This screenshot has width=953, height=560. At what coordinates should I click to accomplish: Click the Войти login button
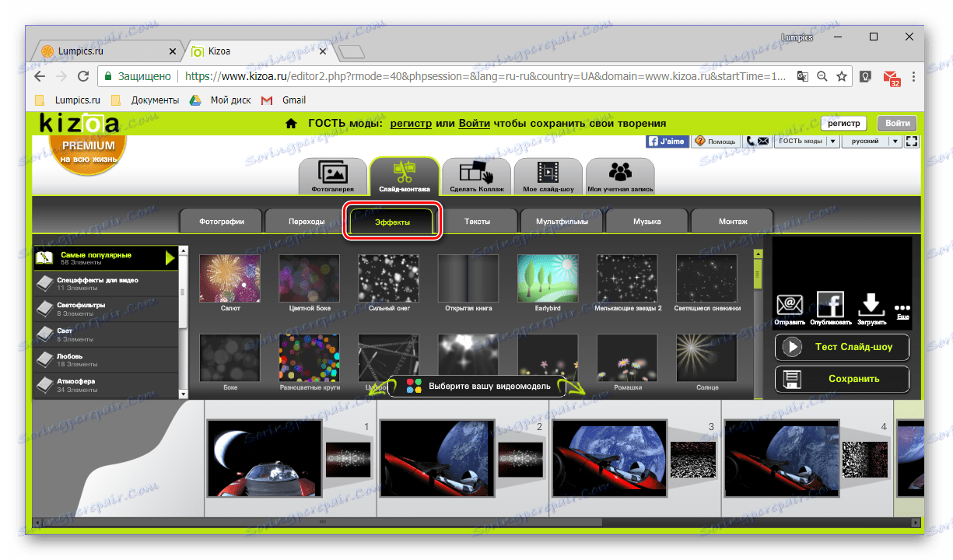(x=897, y=123)
